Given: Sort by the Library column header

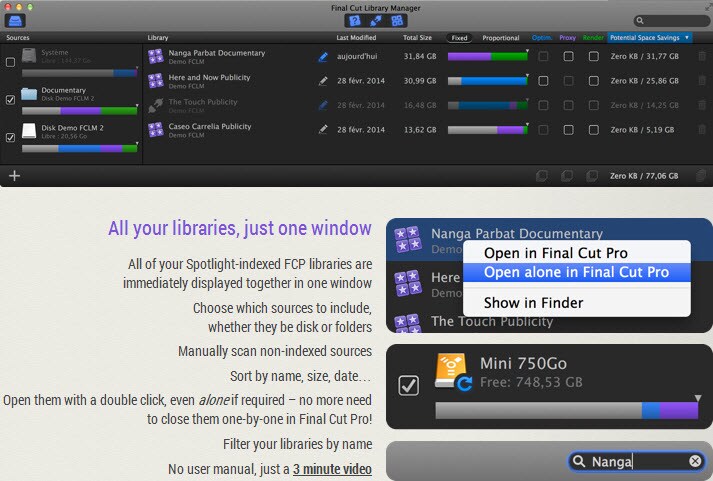Looking at the screenshot, I should coord(158,38).
